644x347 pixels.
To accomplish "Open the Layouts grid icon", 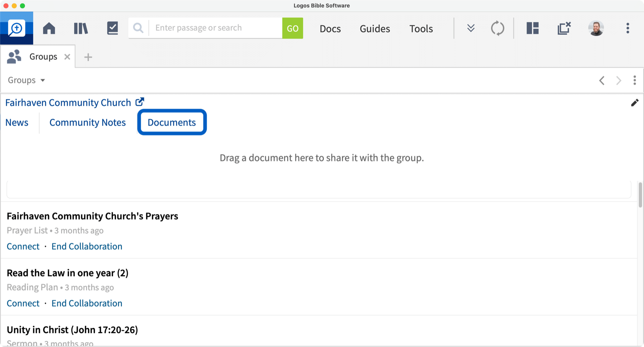I will pyautogui.click(x=533, y=28).
